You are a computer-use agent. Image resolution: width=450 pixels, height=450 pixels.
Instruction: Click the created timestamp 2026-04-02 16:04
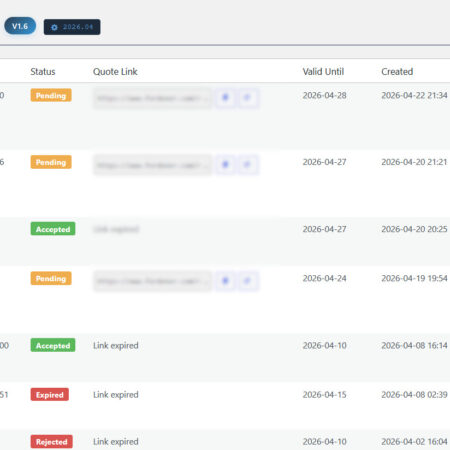pos(414,442)
